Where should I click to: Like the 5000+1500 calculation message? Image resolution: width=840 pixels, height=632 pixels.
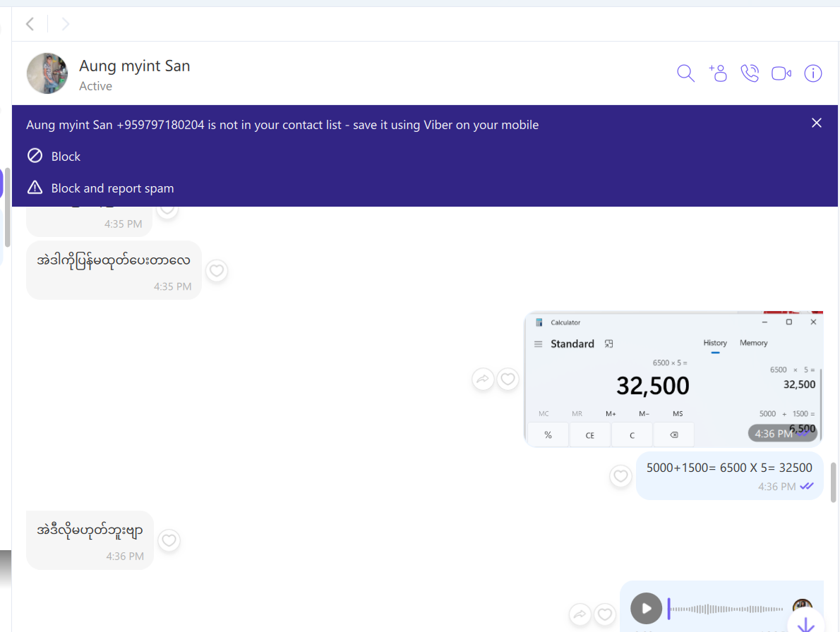(620, 476)
